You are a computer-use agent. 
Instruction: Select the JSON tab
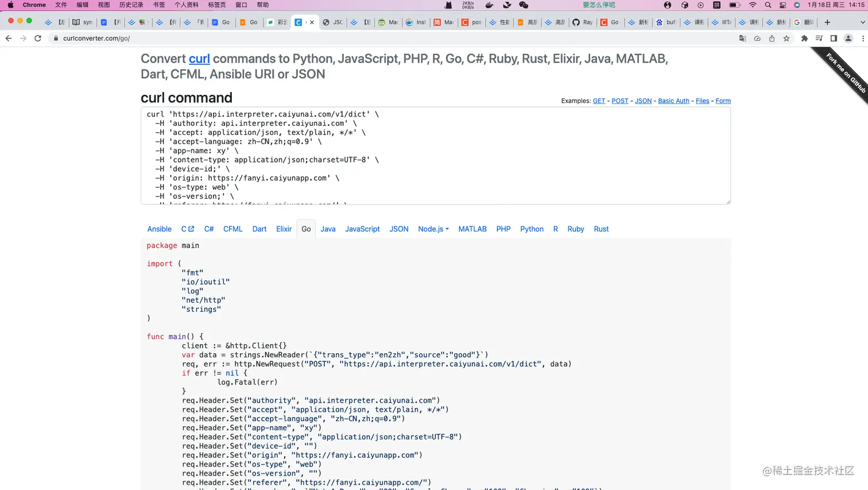coord(399,229)
